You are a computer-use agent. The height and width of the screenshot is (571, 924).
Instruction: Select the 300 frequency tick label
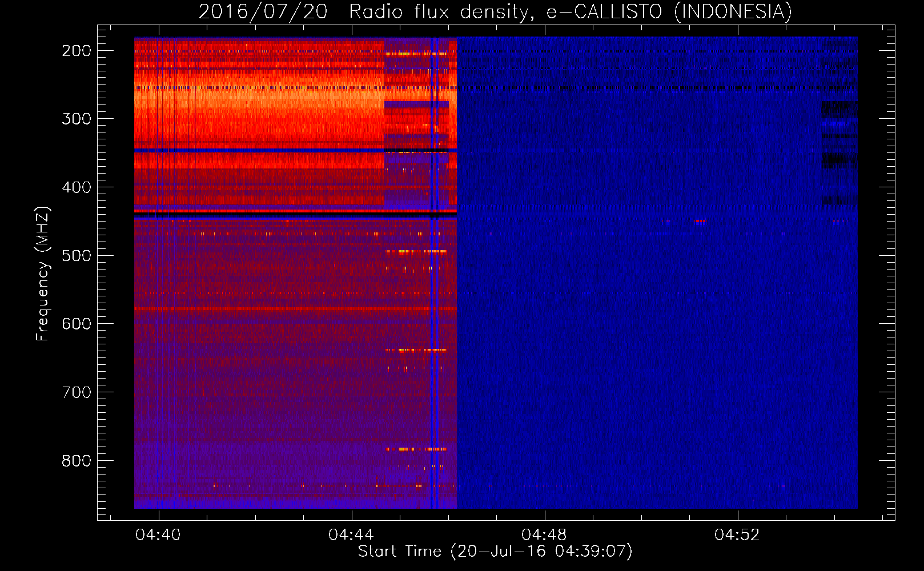pos(77,119)
